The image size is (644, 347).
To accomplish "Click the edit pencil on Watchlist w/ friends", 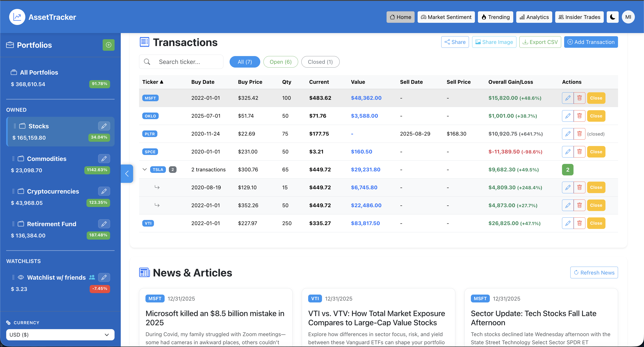I will tap(104, 278).
